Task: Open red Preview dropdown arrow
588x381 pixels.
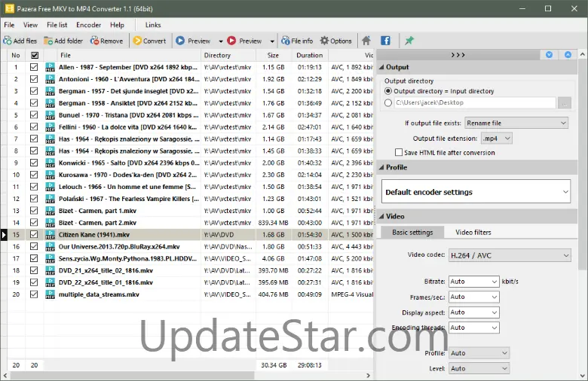Action: (272, 41)
